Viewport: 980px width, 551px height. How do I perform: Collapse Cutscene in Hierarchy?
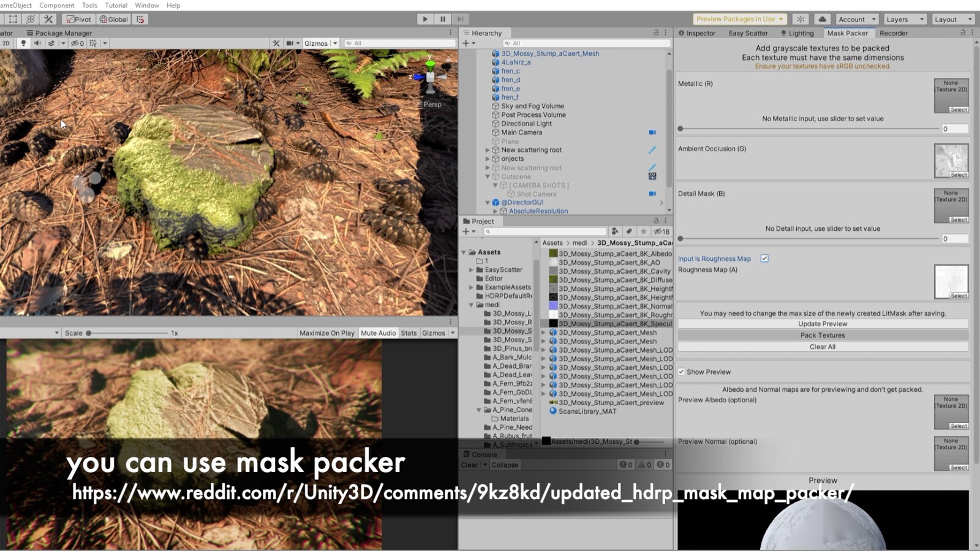(x=488, y=176)
